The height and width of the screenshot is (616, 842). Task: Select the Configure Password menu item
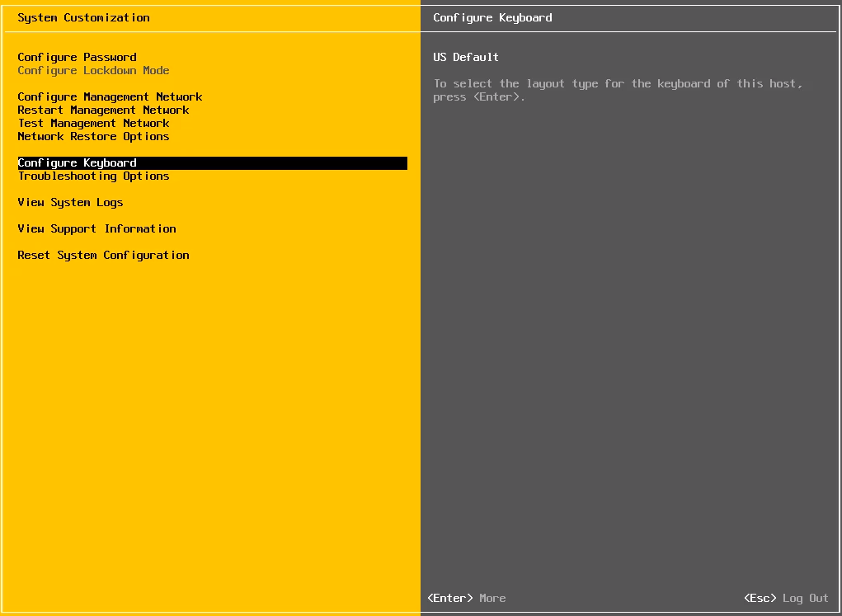pos(77,57)
